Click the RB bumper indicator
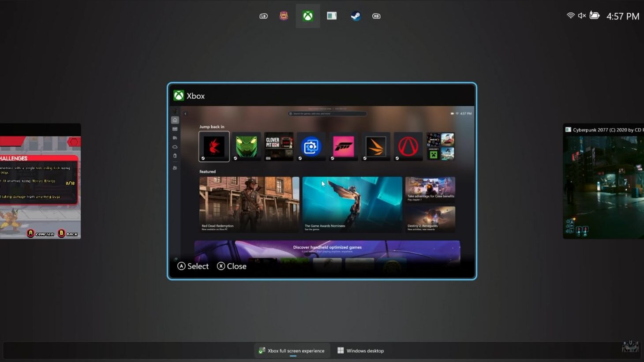Image resolution: width=644 pixels, height=362 pixels. [x=376, y=15]
